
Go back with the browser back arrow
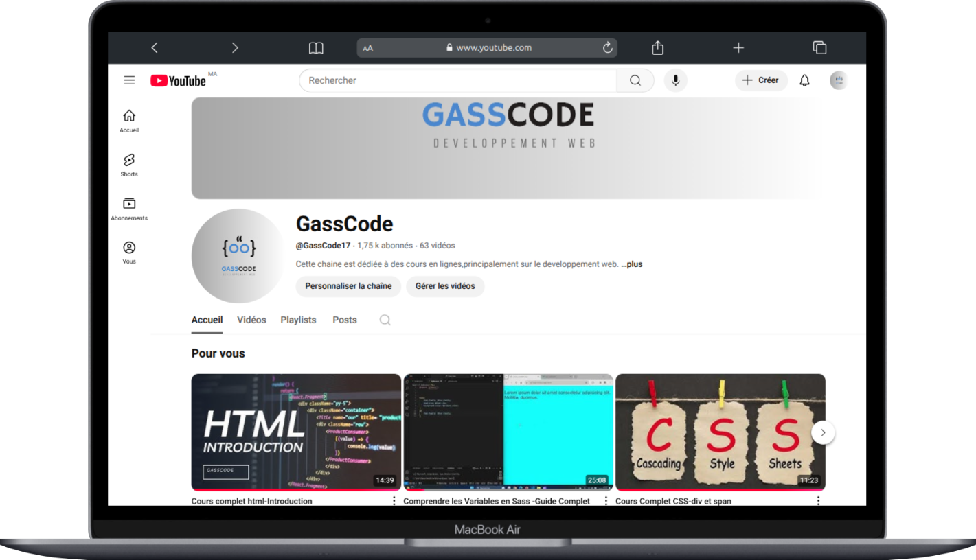pos(154,47)
